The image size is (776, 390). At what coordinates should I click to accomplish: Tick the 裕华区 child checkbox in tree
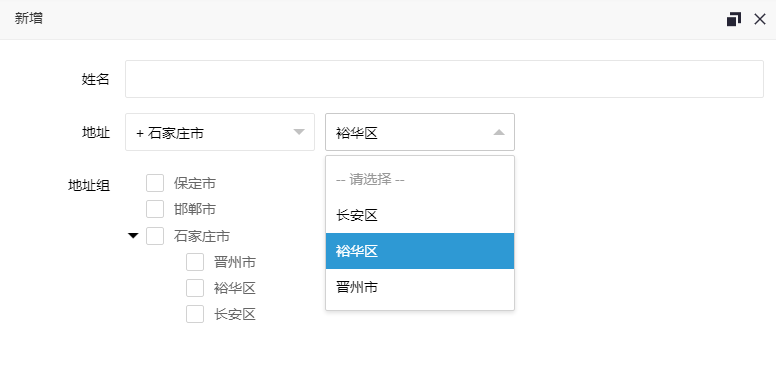[x=195, y=288]
